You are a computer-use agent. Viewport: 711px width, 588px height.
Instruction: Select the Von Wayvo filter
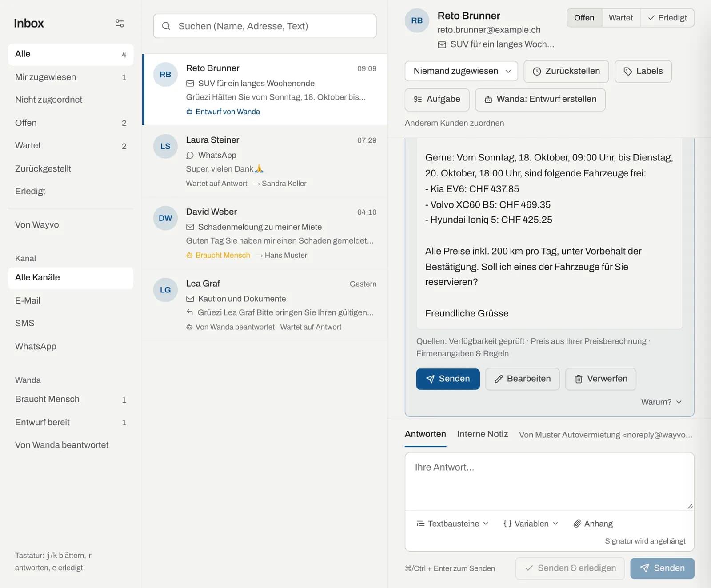pos(71,225)
